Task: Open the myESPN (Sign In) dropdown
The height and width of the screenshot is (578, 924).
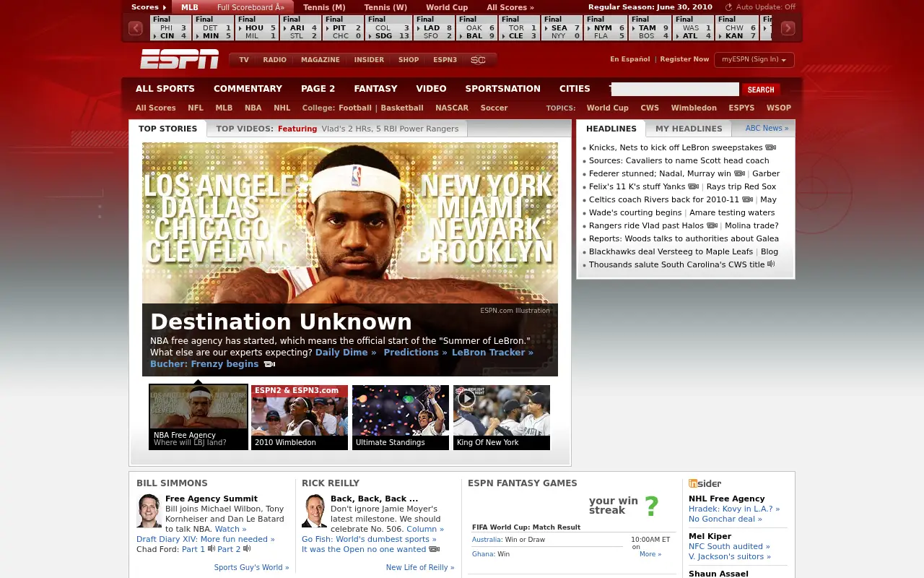Action: pos(754,60)
